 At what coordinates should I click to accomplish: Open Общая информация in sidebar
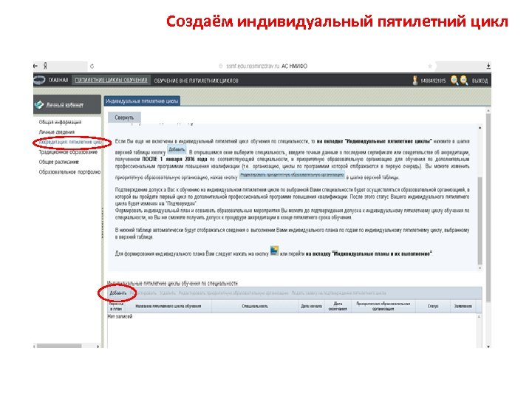coord(60,122)
